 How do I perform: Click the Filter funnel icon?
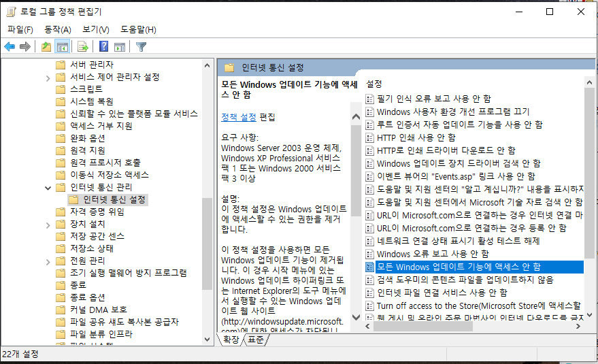click(x=141, y=47)
